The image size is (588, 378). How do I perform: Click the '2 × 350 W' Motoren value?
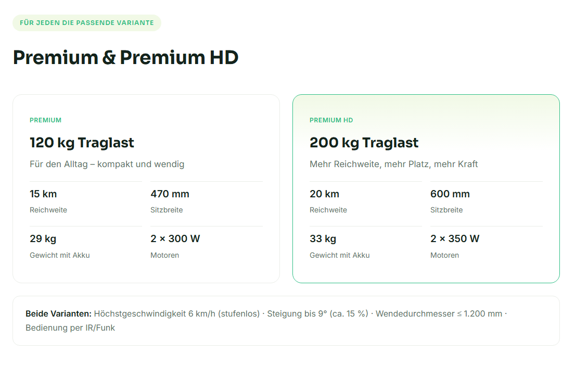(x=455, y=239)
